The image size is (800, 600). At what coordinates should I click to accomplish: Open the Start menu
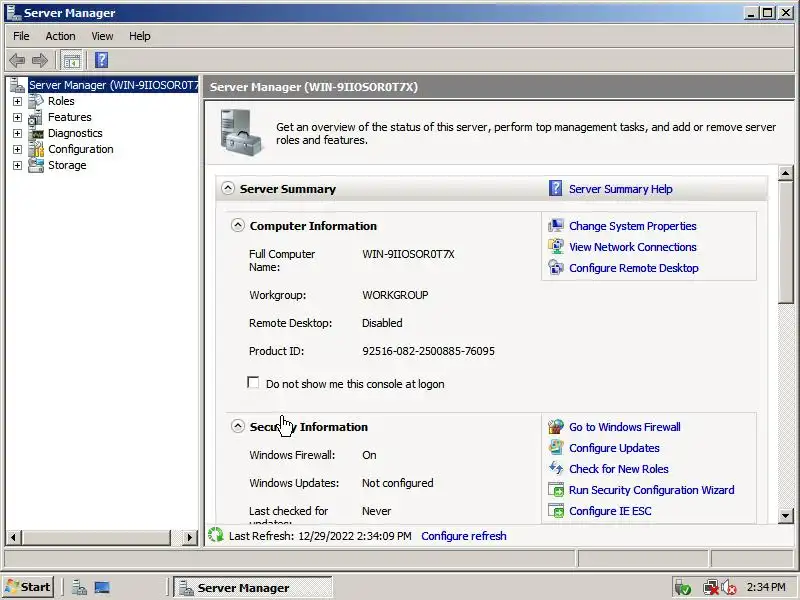29,587
